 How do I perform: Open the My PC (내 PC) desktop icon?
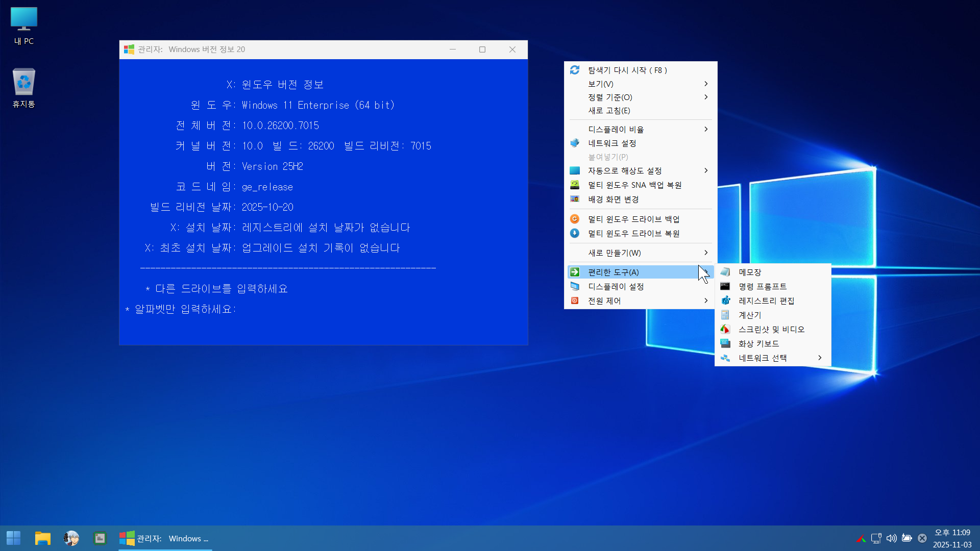coord(23,26)
